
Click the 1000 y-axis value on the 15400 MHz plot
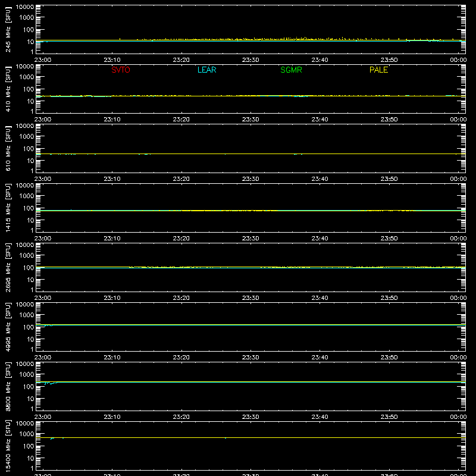pyautogui.click(x=27, y=434)
